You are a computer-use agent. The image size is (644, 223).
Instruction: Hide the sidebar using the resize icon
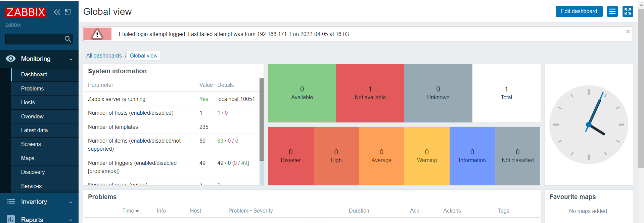[x=68, y=12]
